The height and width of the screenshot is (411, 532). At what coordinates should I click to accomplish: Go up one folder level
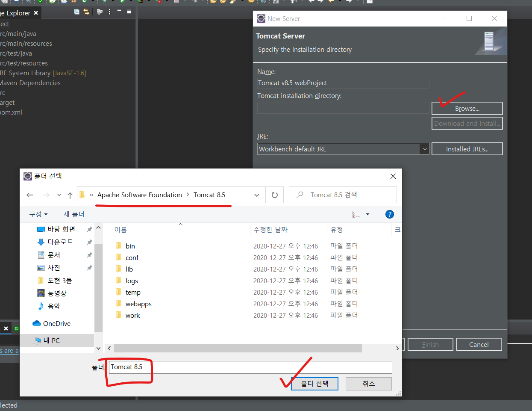(x=70, y=195)
